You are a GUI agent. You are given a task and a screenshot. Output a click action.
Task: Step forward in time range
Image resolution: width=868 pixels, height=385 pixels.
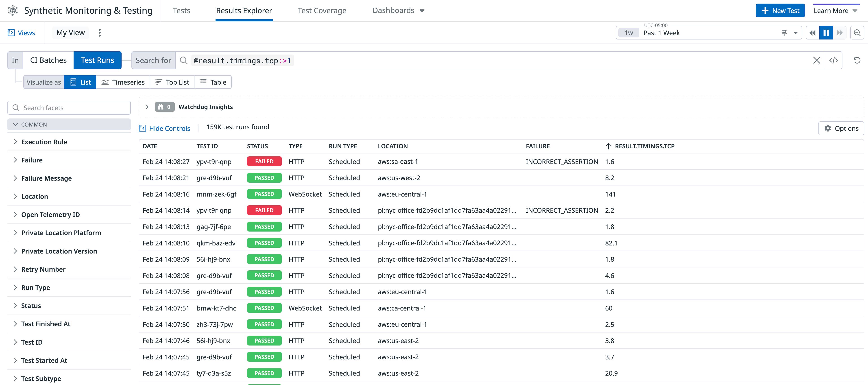point(839,33)
